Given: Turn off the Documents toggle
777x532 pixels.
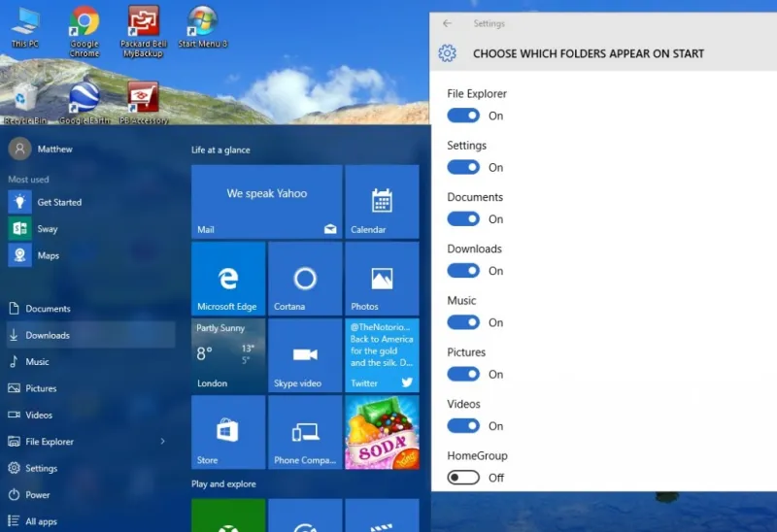Looking at the screenshot, I should [463, 219].
